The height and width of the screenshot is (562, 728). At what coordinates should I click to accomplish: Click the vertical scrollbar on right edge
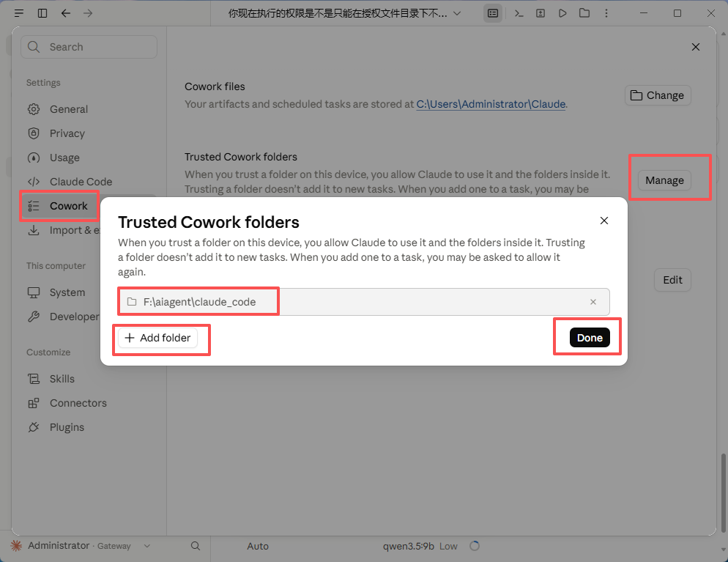[723, 492]
